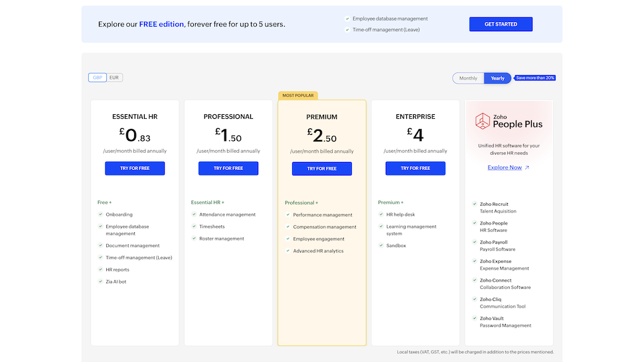Click the checkmark next to Employee engagement
The height and width of the screenshot is (362, 644).
tap(288, 238)
